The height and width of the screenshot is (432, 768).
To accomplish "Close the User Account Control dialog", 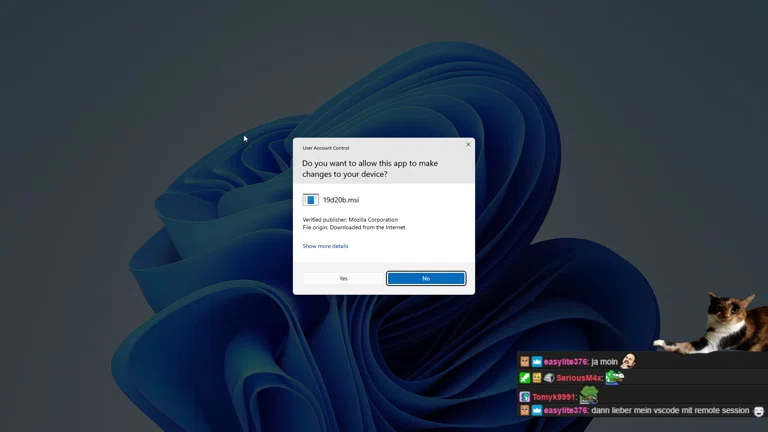I will 468,145.
